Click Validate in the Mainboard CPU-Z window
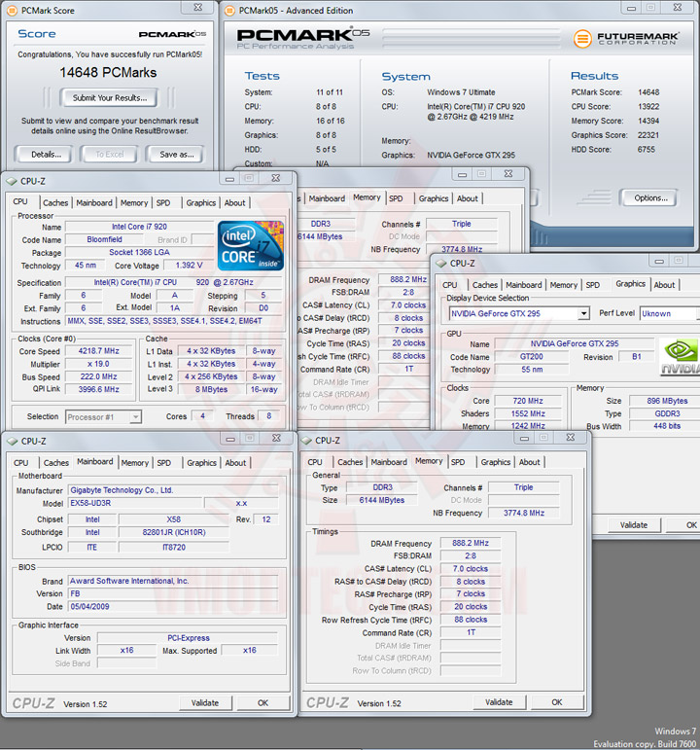Screen dimensions: 700x750 coord(205,703)
